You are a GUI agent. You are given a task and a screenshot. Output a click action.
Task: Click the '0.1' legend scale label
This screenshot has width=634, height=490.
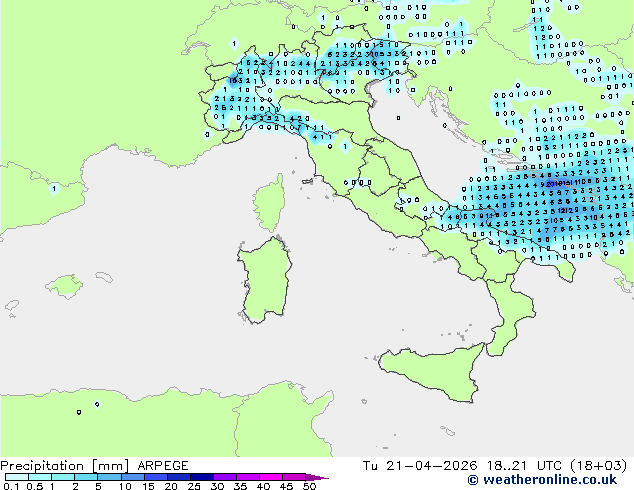tap(11, 486)
